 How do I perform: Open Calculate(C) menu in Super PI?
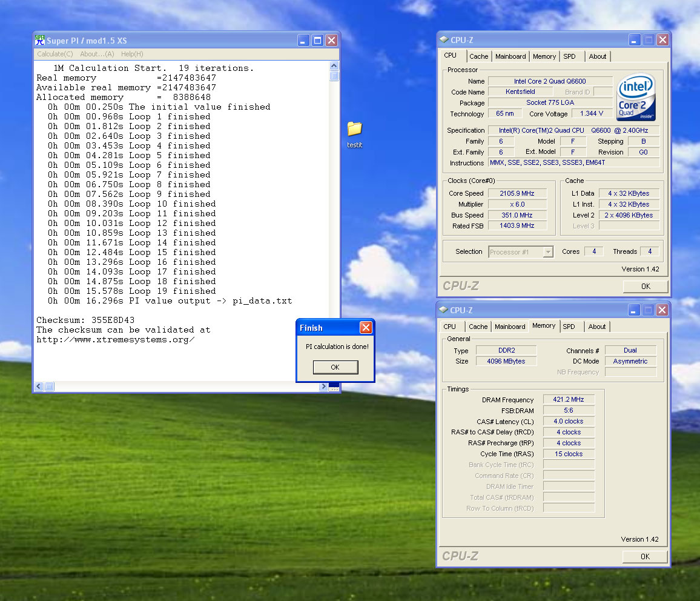tap(55, 54)
